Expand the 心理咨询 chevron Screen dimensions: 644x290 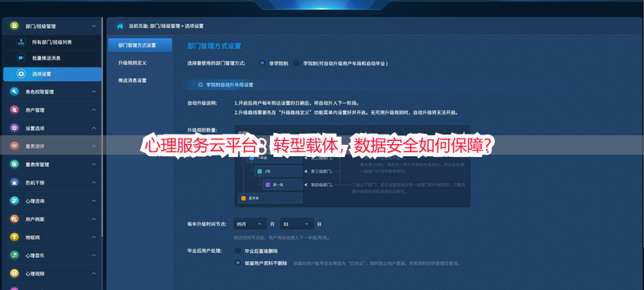click(x=93, y=201)
